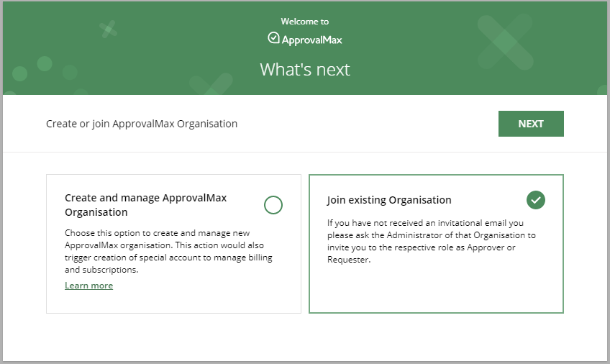Click the 'Join existing Organisation' heading
This screenshot has height=364, width=610.
tap(389, 200)
